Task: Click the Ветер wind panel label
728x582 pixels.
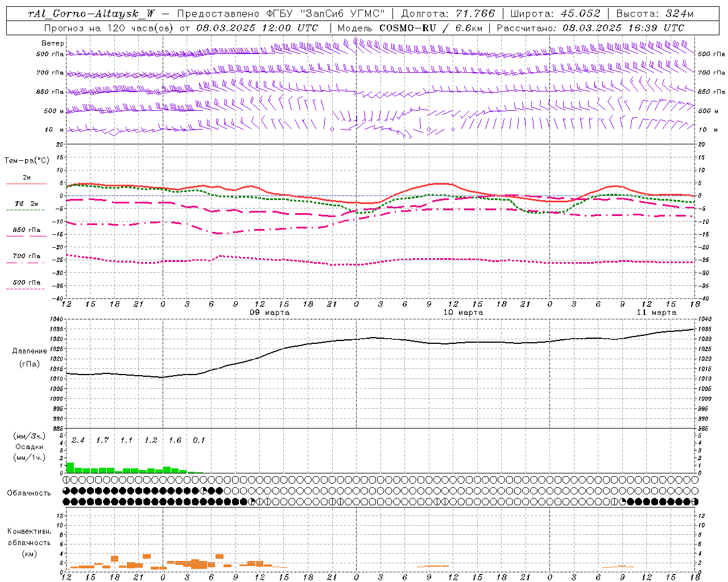Action: (x=53, y=43)
